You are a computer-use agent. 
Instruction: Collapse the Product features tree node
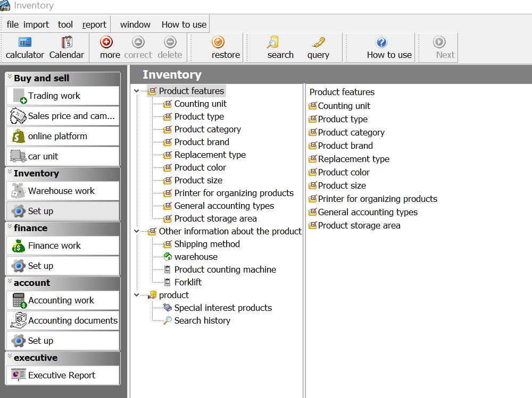tap(136, 91)
